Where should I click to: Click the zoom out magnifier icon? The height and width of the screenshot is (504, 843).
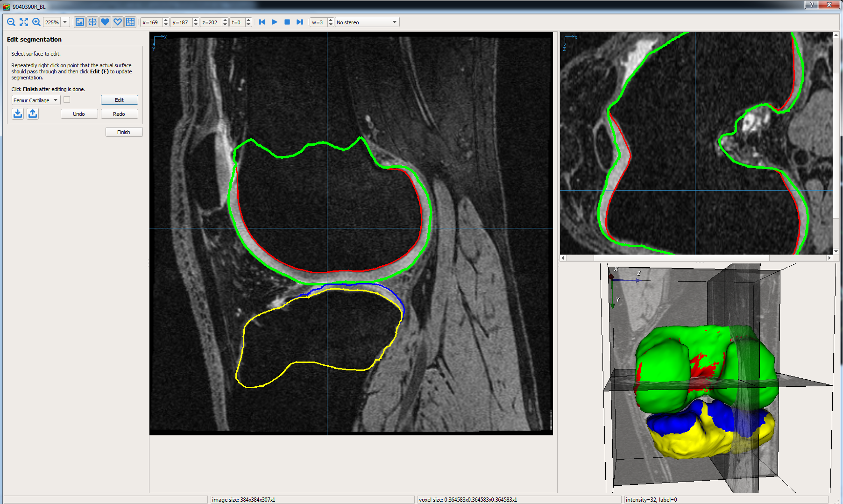pos(11,22)
